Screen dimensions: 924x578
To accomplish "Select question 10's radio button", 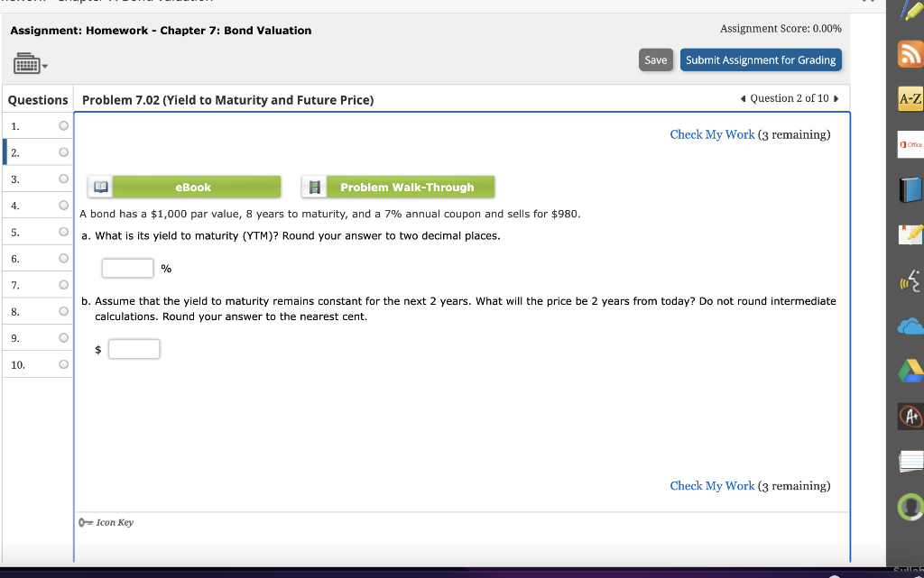I will click(x=62, y=364).
